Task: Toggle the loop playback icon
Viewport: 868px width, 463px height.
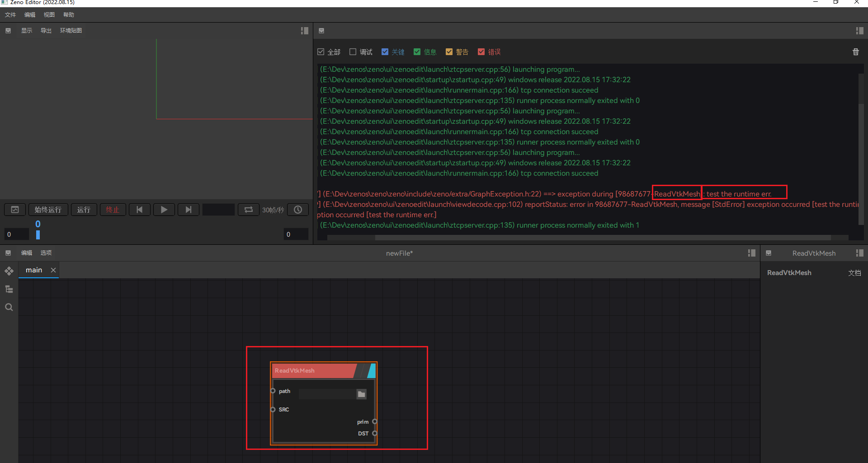Action: tap(249, 210)
